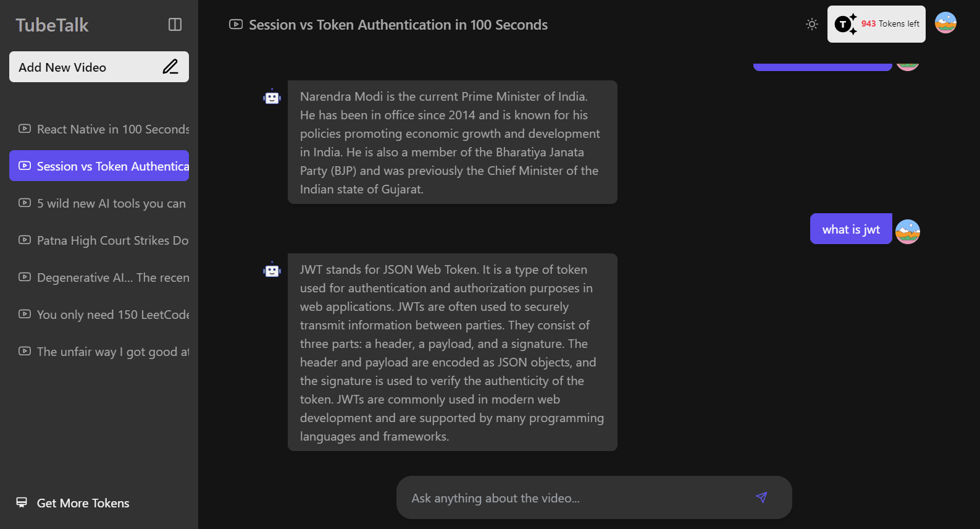This screenshot has width=980, height=529.
Task: Click the Get More Tokens icon
Action: (22, 502)
